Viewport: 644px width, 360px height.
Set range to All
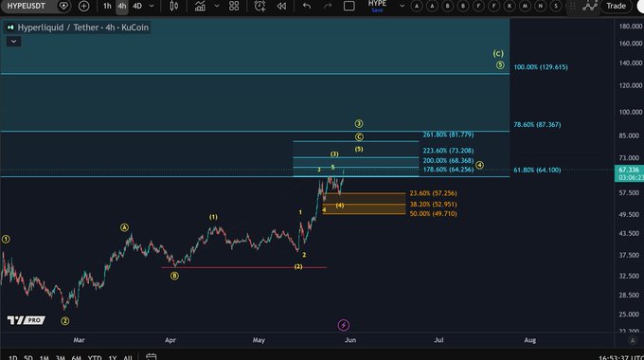[x=128, y=357]
